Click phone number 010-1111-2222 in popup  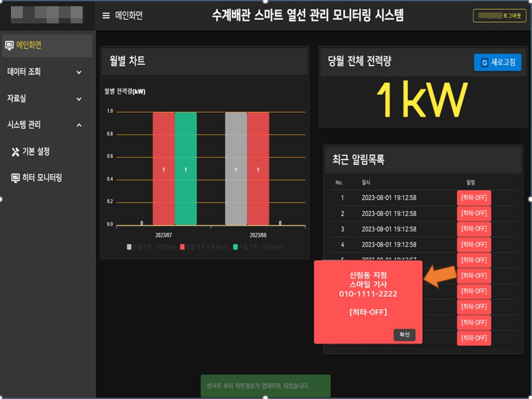pyautogui.click(x=368, y=294)
